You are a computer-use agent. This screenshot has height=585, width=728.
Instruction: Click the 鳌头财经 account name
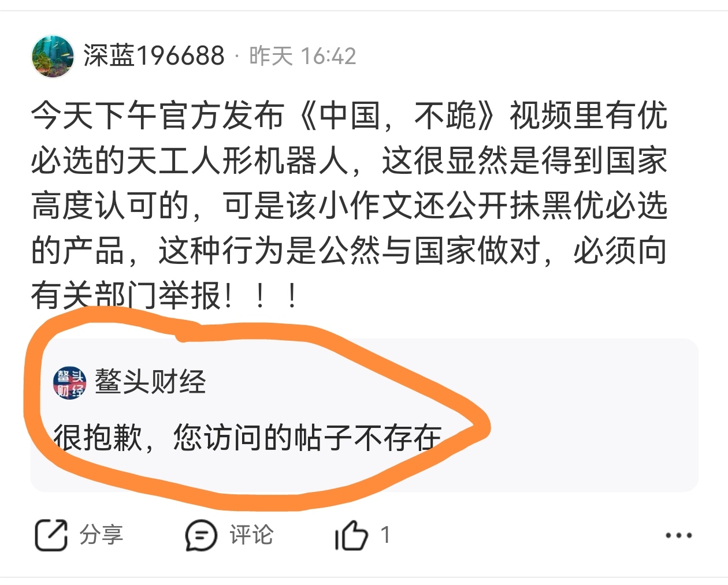pyautogui.click(x=150, y=382)
